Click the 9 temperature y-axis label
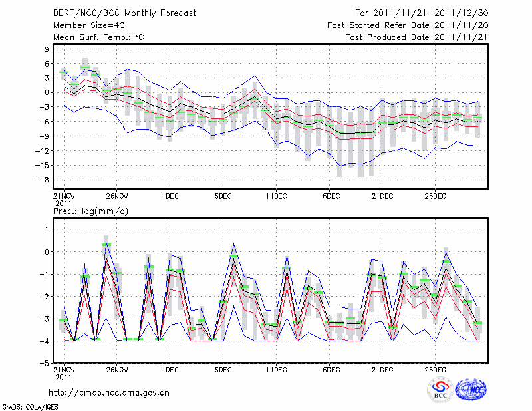The height and width of the screenshot is (411, 532). coord(48,49)
